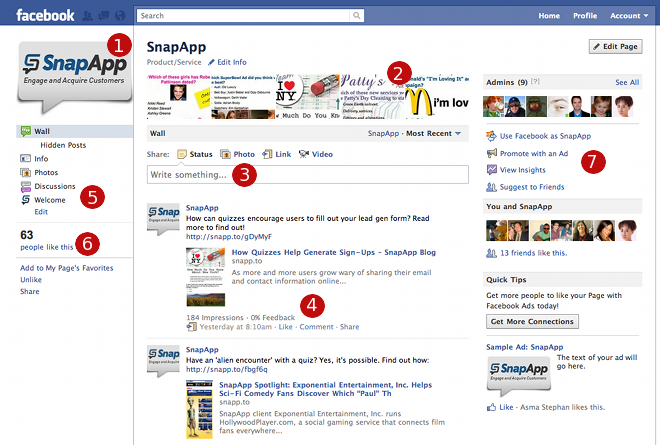Click the Get More Connections button
The image size is (660, 445).
click(532, 321)
